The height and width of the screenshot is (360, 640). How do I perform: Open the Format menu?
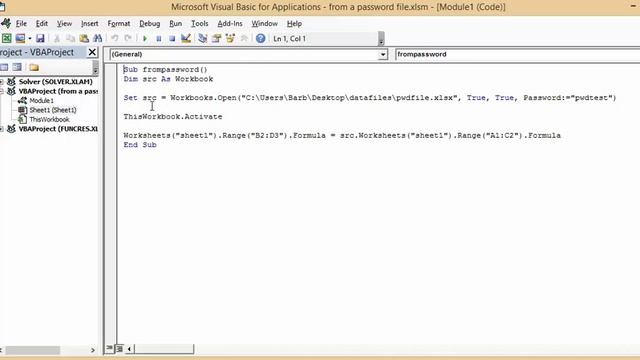[119, 24]
